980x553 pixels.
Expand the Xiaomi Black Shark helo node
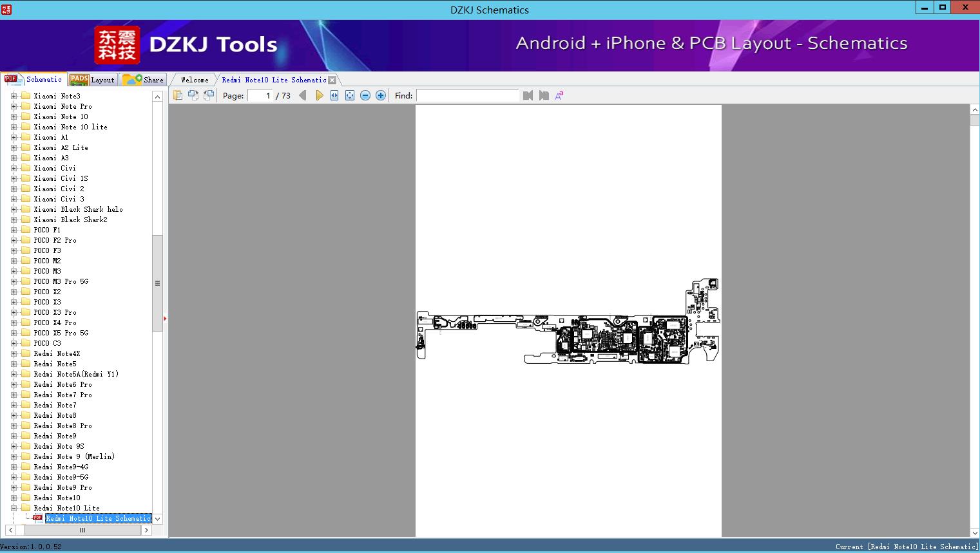click(14, 209)
